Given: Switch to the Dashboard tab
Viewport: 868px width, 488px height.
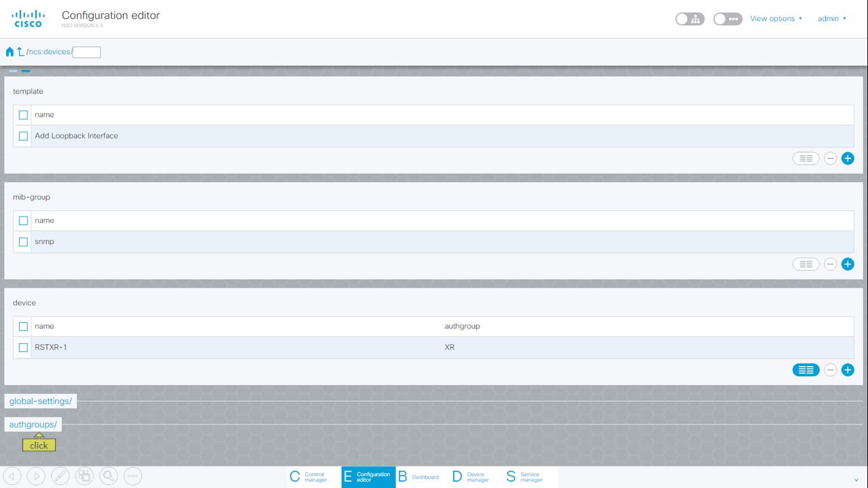Looking at the screenshot, I should [419, 476].
